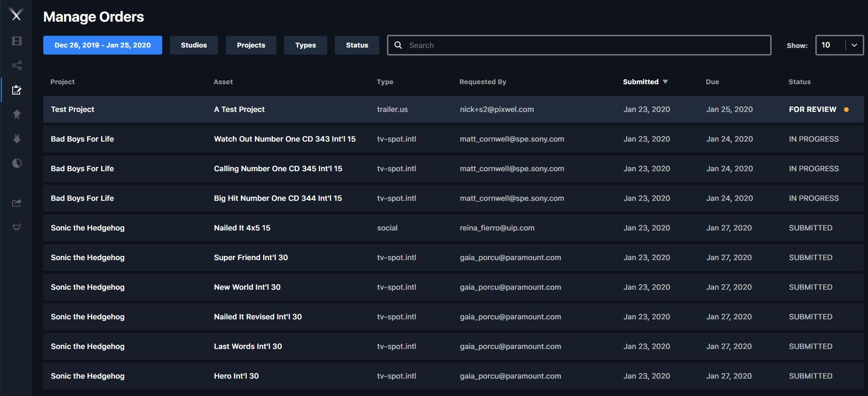The width and height of the screenshot is (868, 396).
Task: Sort by the Type column header
Action: [x=385, y=82]
